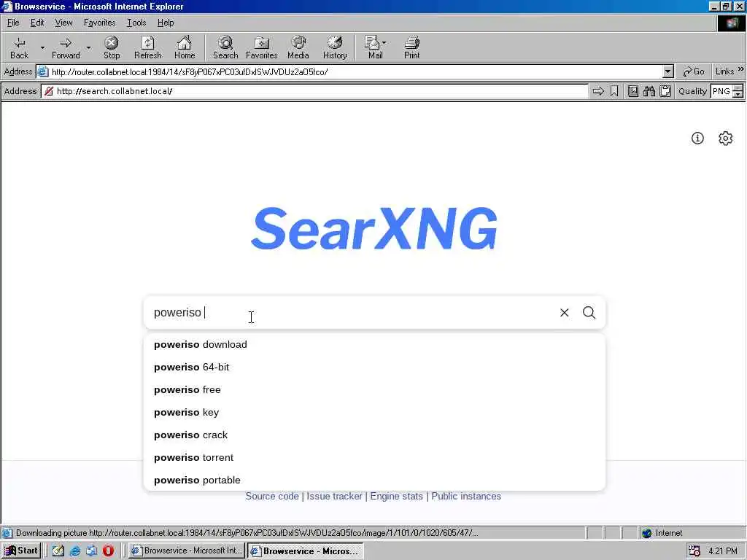Image resolution: width=747 pixels, height=560 pixels.
Task: Click the Browservice go arrow icon
Action: (x=598, y=91)
